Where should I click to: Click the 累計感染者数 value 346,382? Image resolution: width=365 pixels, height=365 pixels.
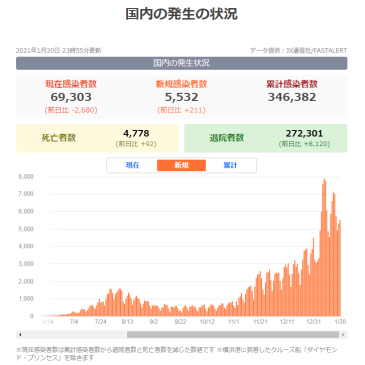point(292,97)
